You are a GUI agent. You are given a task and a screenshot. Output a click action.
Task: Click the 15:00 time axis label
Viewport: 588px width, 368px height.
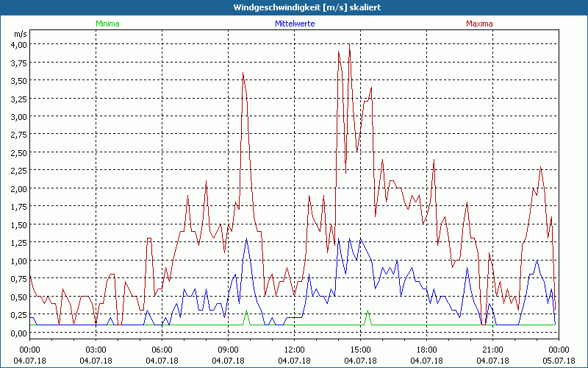(x=360, y=350)
